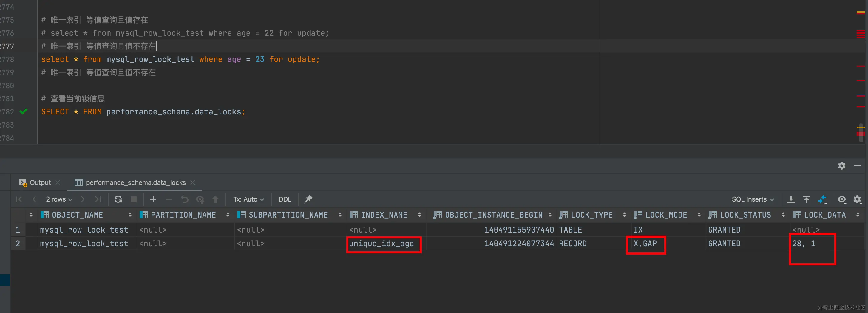Reload the data_locks result page
868x313 pixels.
click(x=118, y=199)
